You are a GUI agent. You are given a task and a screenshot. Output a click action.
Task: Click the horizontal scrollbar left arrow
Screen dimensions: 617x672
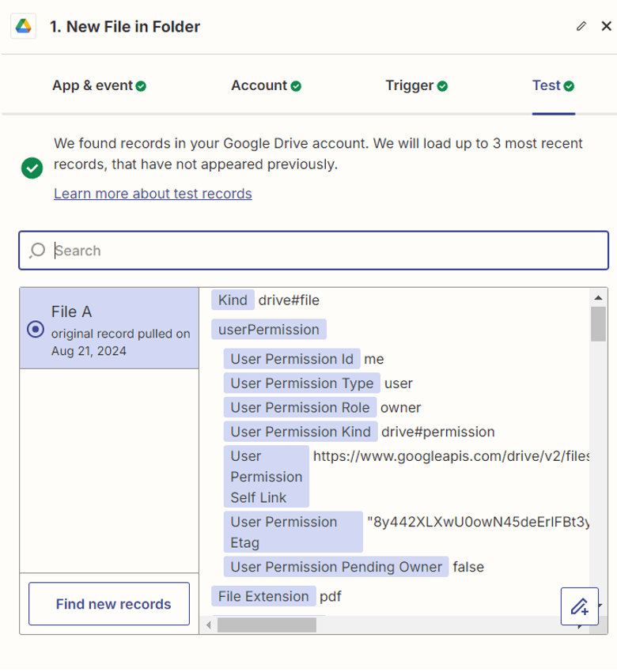point(209,625)
